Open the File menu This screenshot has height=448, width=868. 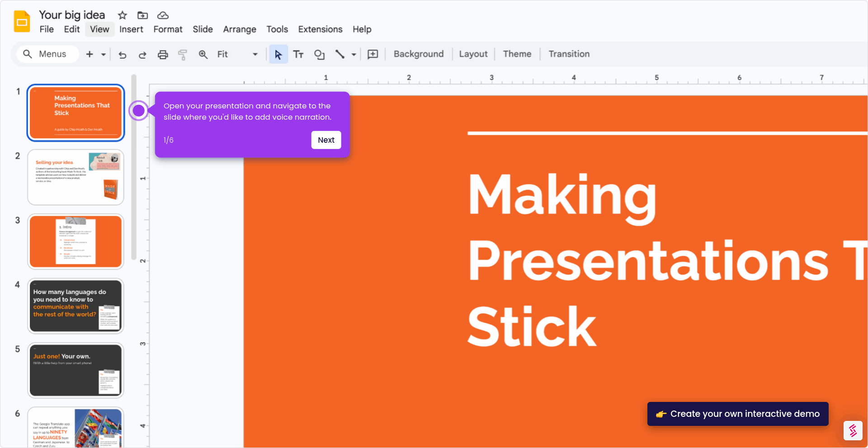[x=47, y=29]
